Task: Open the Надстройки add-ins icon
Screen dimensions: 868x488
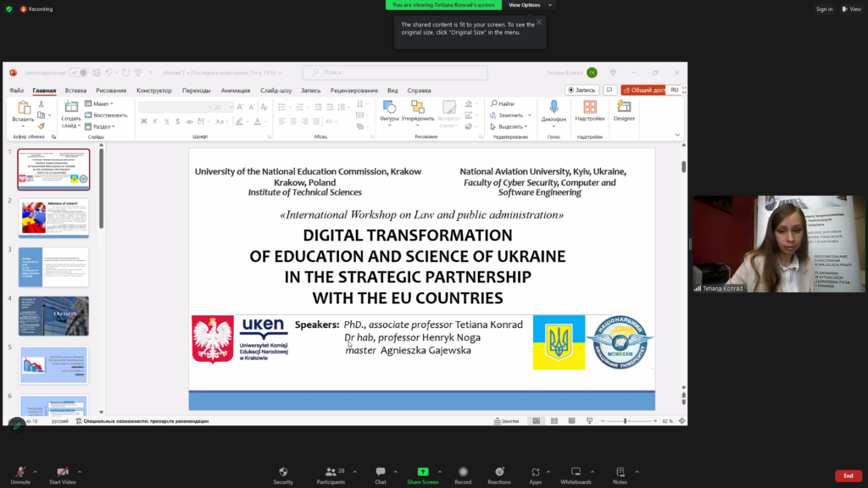Action: [x=590, y=107]
